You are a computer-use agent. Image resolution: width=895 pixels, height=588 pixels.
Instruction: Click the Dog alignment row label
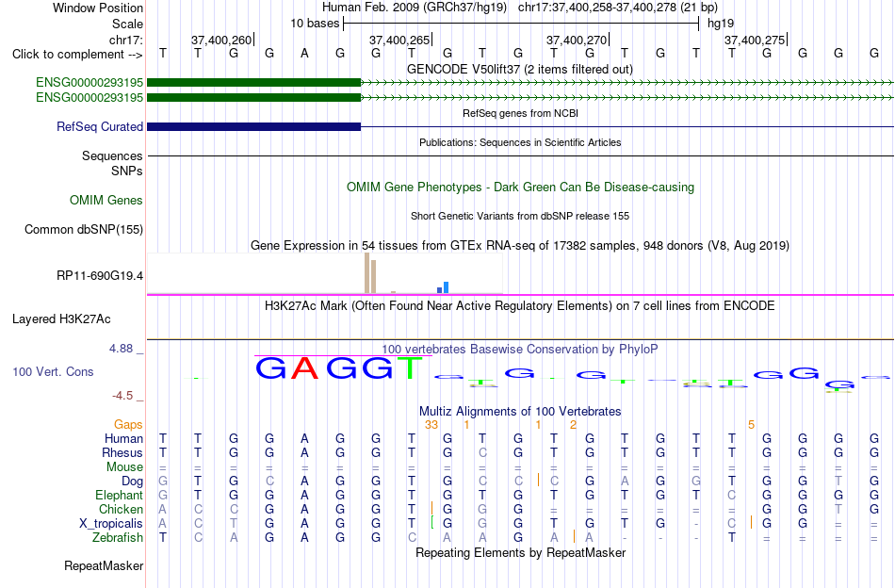pyautogui.click(x=132, y=482)
